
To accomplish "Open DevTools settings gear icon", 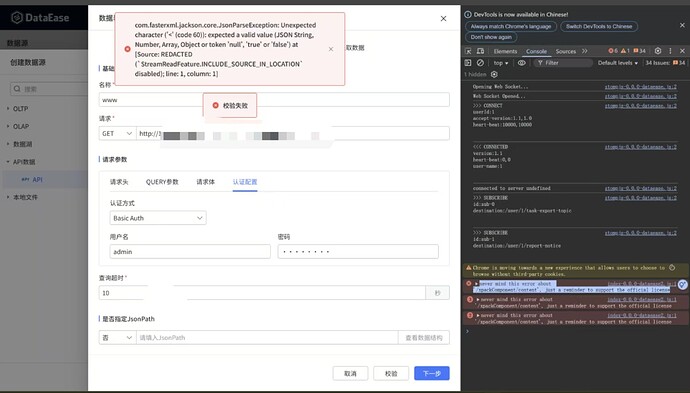I will 658,51.
